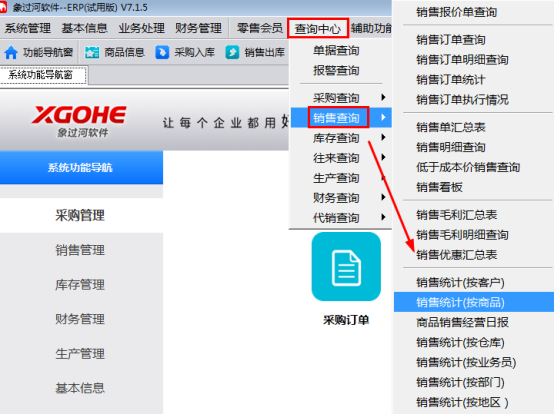Screen dimensions: 554x415
Task: Choose 单据查询 from the dropdown menu
Action: [x=336, y=51]
